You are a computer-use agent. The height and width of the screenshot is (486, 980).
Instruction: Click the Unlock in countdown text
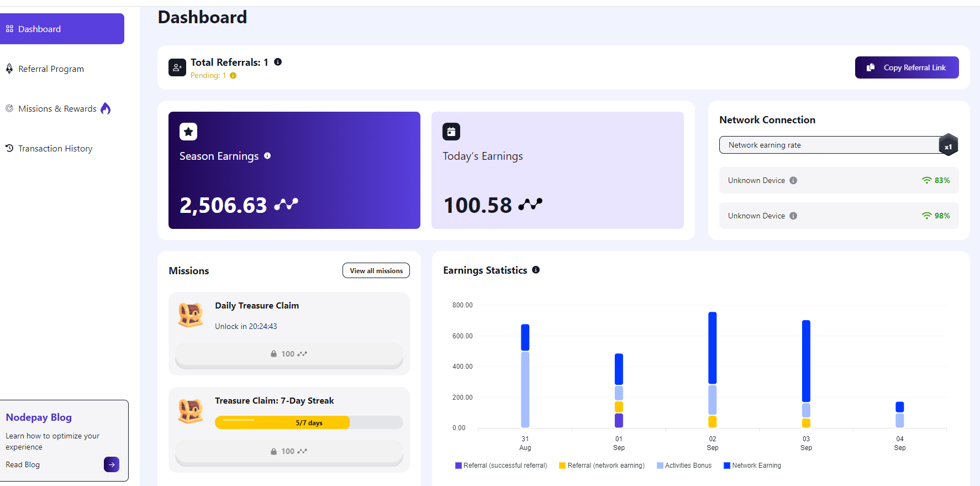coord(246,326)
